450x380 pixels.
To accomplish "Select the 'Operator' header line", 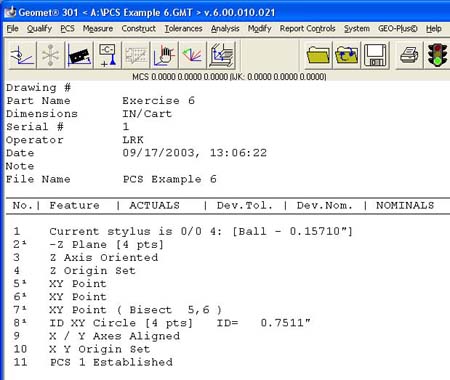I will click(35, 140).
